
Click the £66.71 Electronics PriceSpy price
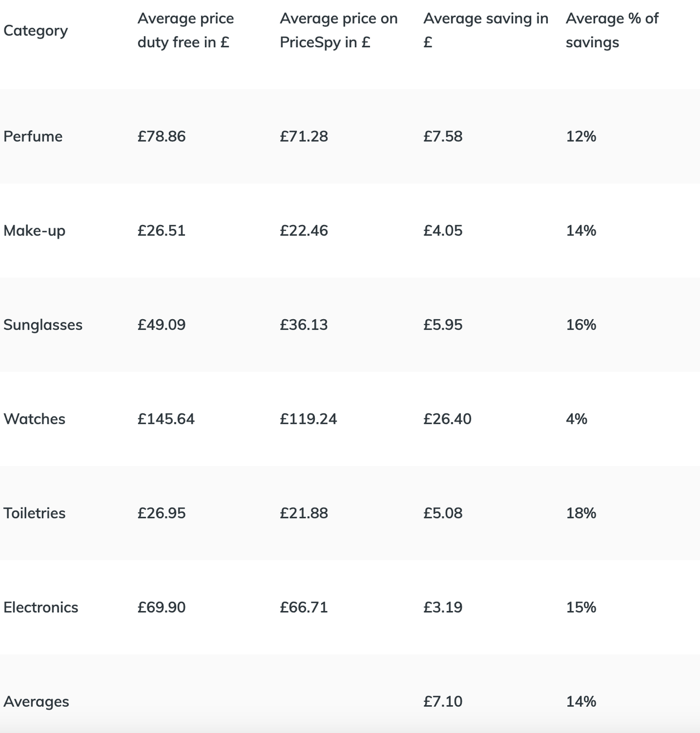point(304,607)
